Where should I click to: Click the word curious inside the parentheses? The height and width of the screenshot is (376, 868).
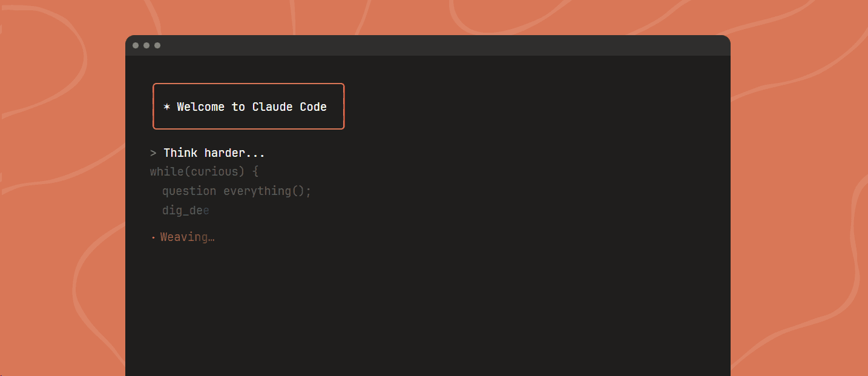click(x=214, y=172)
